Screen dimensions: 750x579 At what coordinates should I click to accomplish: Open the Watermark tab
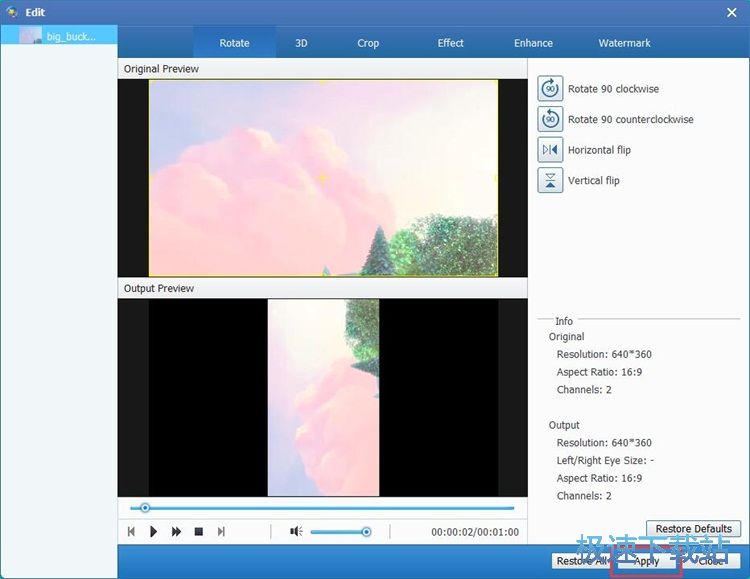point(624,43)
